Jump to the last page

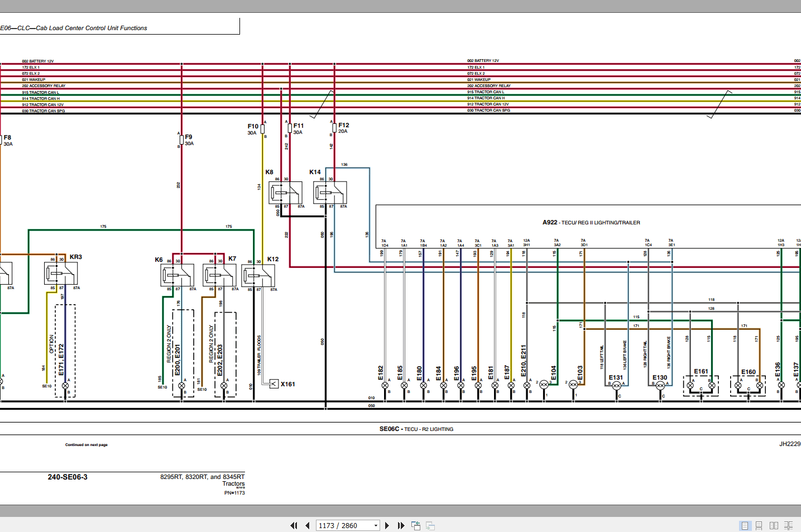[401, 525]
